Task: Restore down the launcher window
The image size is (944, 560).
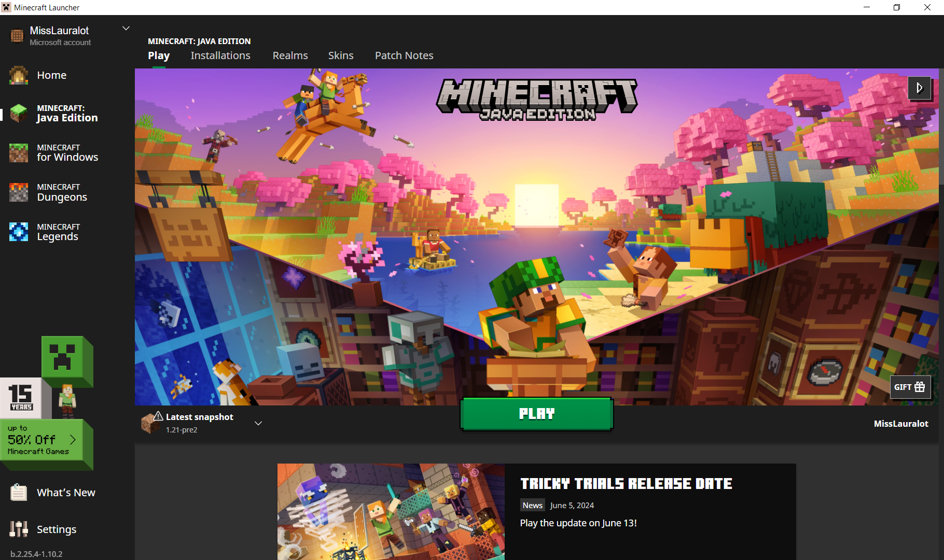Action: (897, 7)
